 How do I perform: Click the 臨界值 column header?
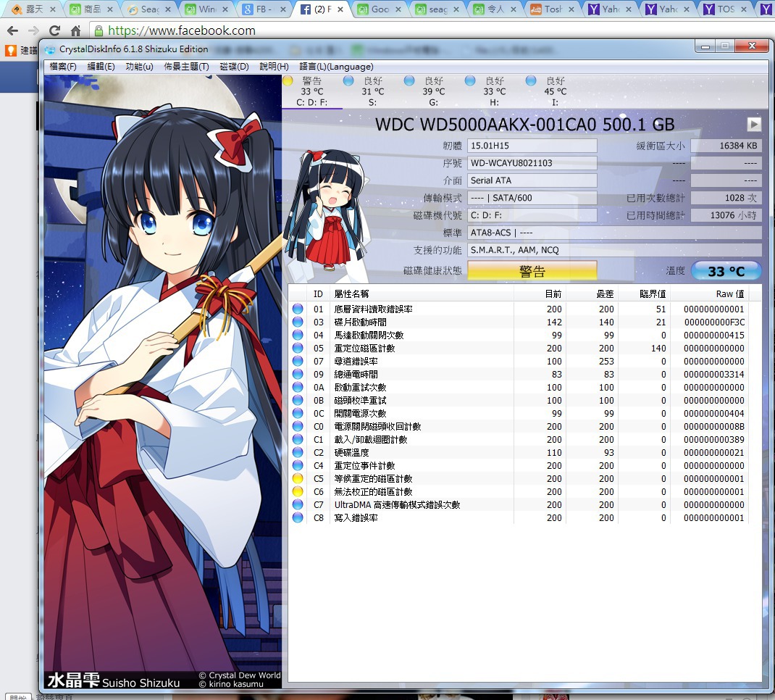644,294
